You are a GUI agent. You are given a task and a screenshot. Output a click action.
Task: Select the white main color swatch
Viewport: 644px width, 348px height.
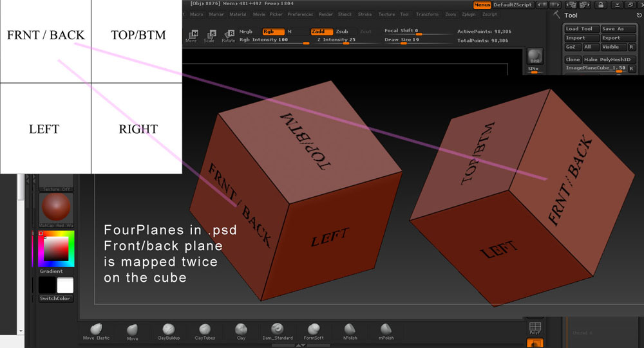tap(65, 285)
